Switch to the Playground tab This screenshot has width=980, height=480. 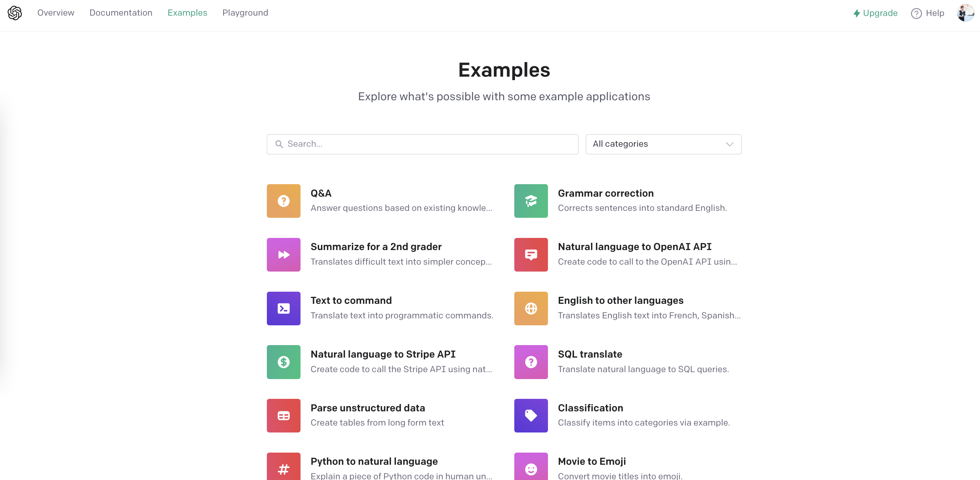pyautogui.click(x=245, y=13)
